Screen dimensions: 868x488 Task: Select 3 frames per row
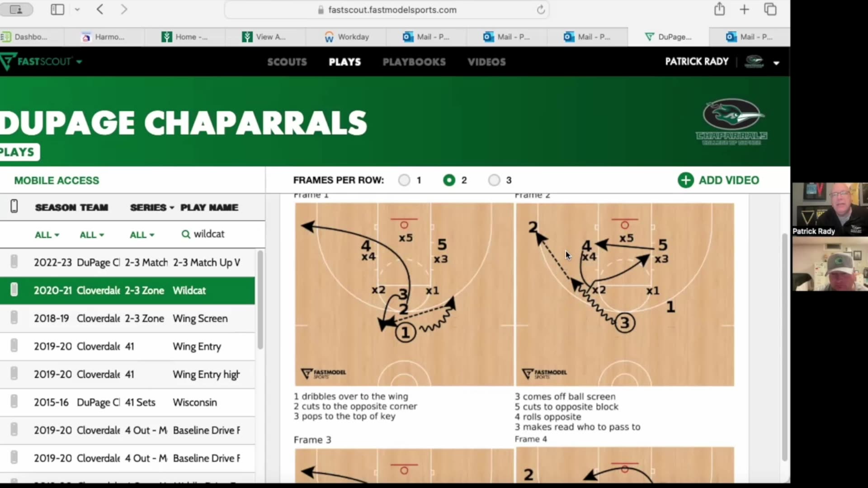tap(494, 180)
